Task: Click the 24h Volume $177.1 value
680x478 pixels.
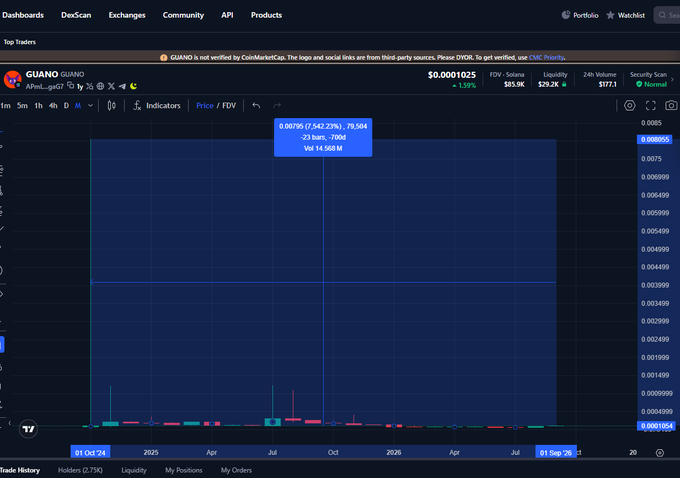Action: click(607, 84)
